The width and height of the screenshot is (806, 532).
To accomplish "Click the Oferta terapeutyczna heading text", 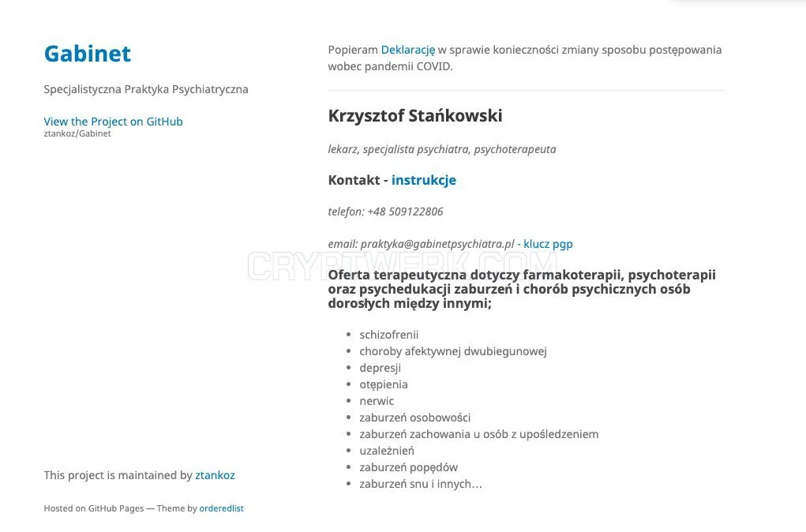I will point(522,289).
